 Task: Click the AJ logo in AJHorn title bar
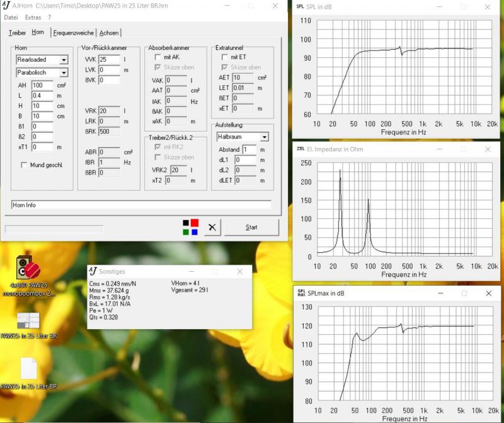[8, 6]
